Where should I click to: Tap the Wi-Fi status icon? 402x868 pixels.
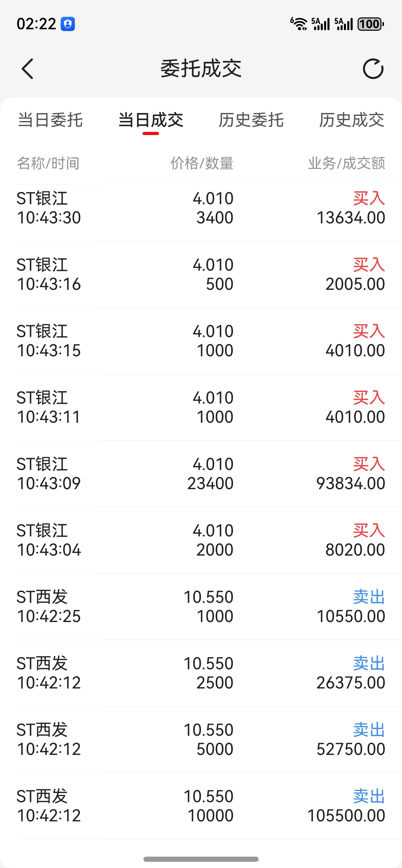click(x=299, y=24)
